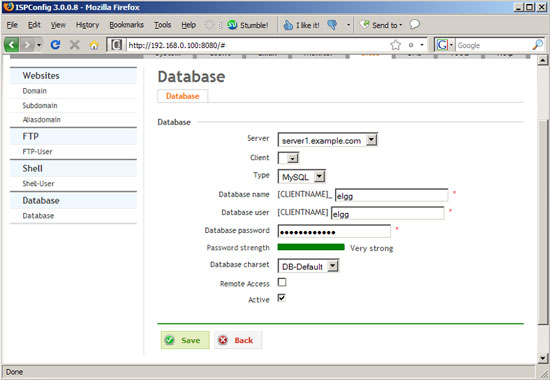The image size is (550, 380).
Task: Enable the Remote Access checkbox
Action: click(282, 282)
